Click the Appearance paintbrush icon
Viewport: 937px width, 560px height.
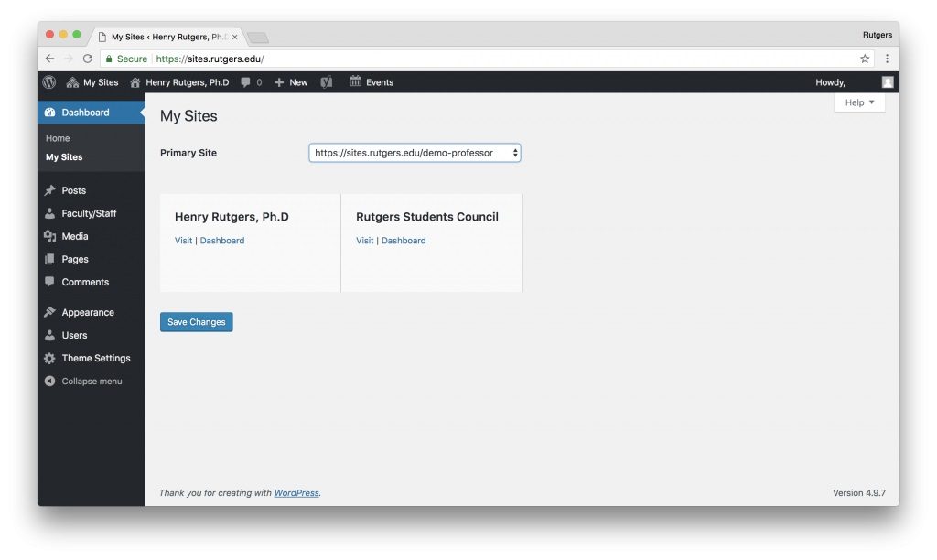(50, 312)
